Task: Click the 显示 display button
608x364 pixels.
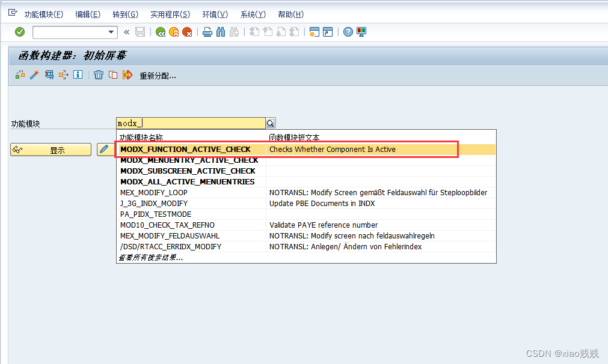Action: [51, 148]
